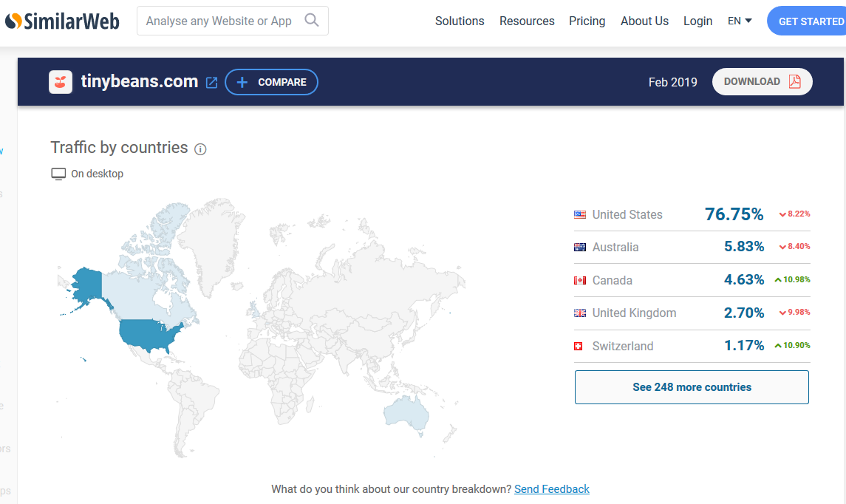Click the Australia flag icon
846x504 pixels.
579,247
